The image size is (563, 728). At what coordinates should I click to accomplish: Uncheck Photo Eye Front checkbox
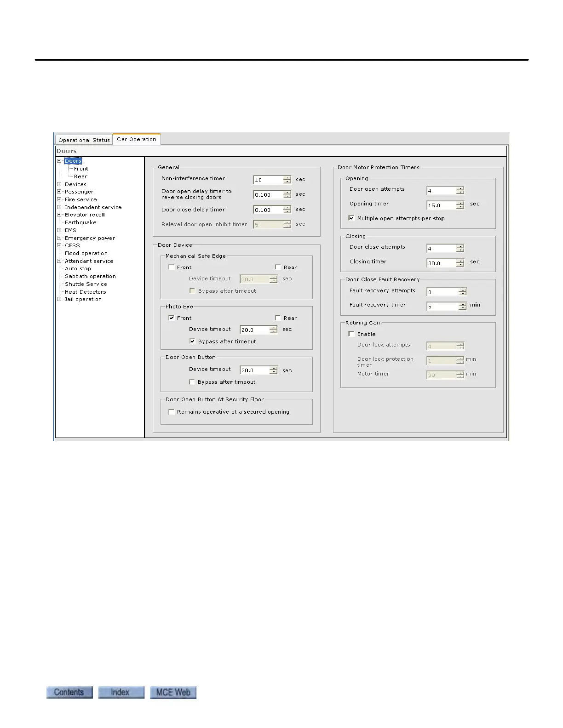[172, 318]
